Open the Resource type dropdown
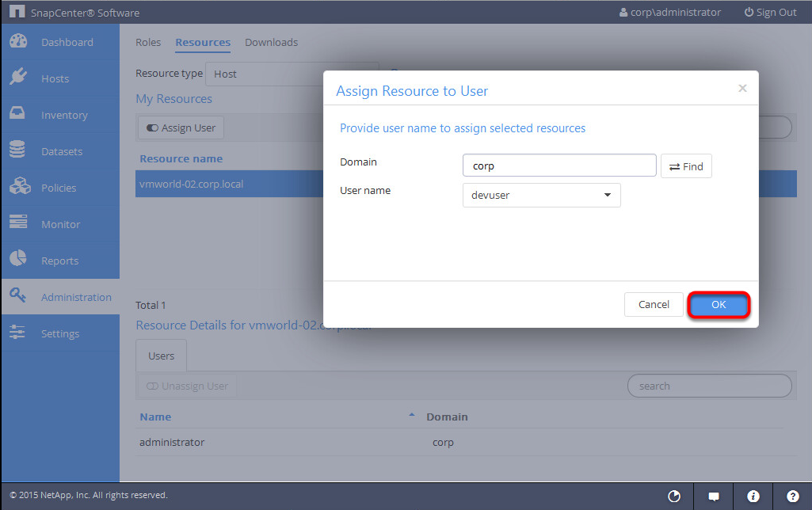This screenshot has height=510, width=812. coord(292,74)
